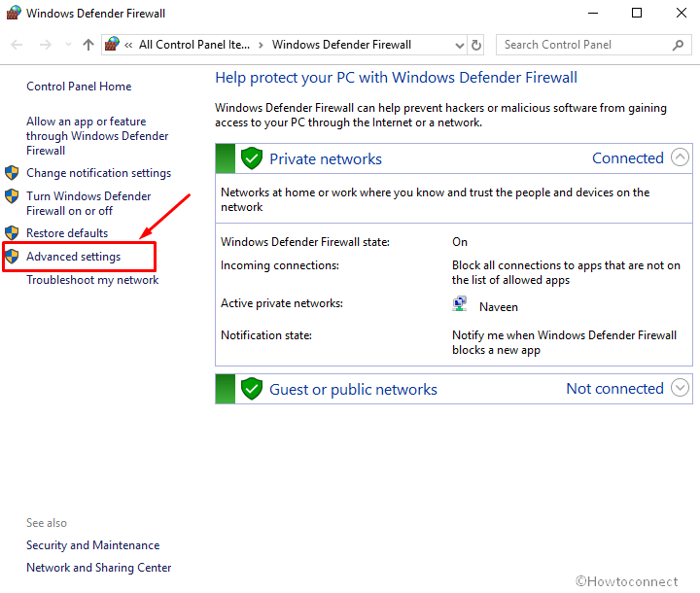Image resolution: width=700 pixels, height=593 pixels.
Task: Click All Control Panel Items breadcrumb
Action: pos(194,45)
